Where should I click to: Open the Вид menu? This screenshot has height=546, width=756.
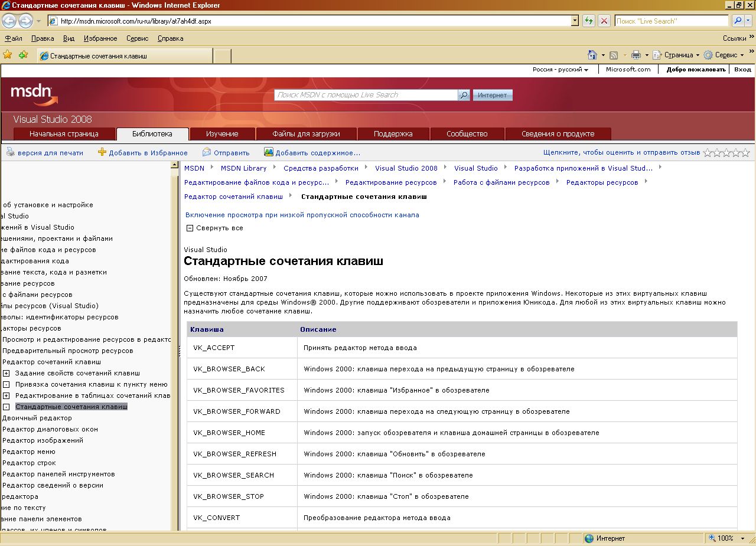coord(69,38)
